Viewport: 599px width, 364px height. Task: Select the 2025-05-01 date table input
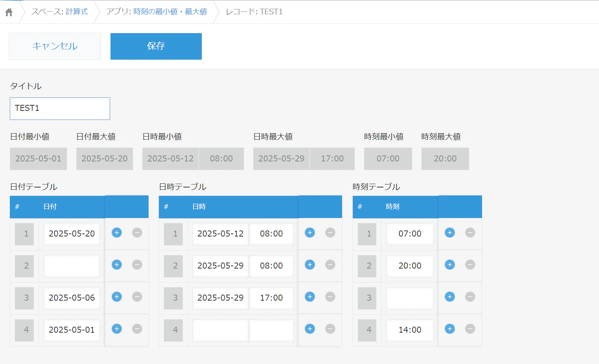coord(72,330)
